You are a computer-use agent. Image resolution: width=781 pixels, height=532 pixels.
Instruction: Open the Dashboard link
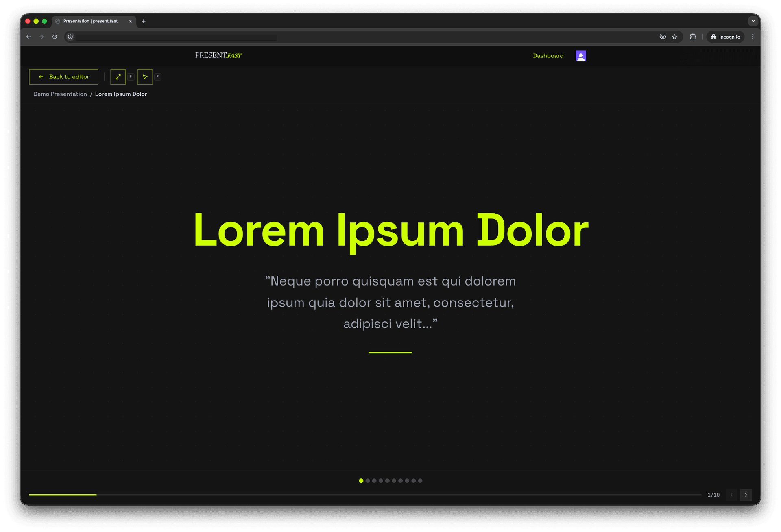click(548, 56)
